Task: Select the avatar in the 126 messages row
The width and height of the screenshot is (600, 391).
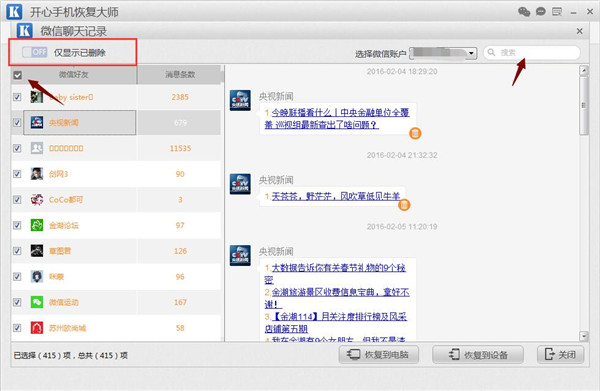Action: [37, 251]
